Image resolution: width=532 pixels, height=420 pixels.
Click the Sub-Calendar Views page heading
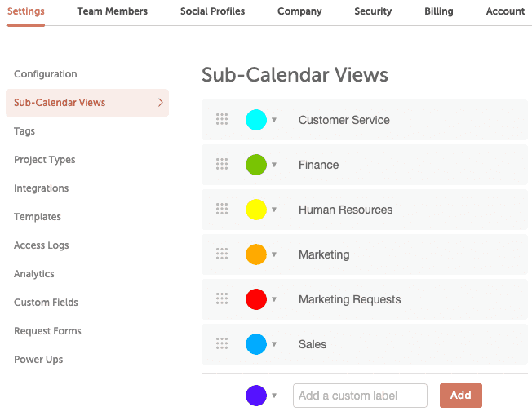click(295, 74)
